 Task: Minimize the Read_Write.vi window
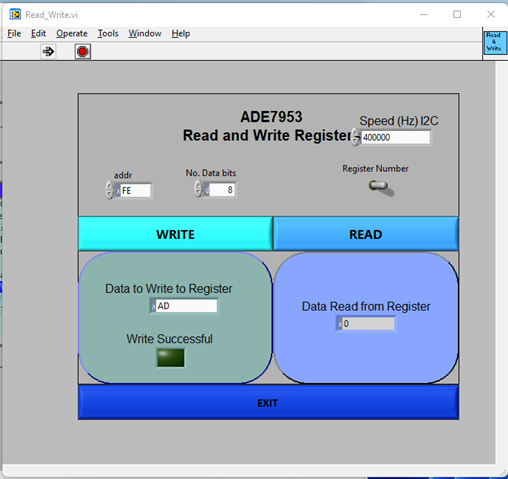[424, 14]
